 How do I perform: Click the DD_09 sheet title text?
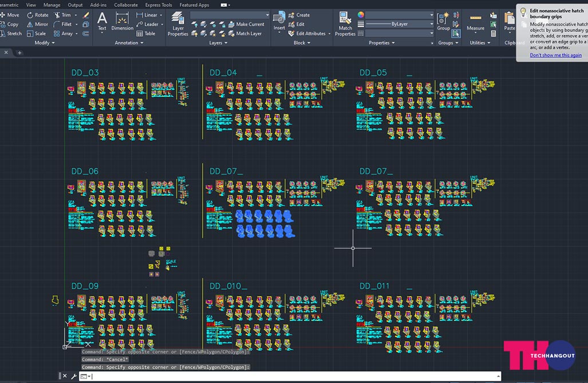tap(85, 286)
